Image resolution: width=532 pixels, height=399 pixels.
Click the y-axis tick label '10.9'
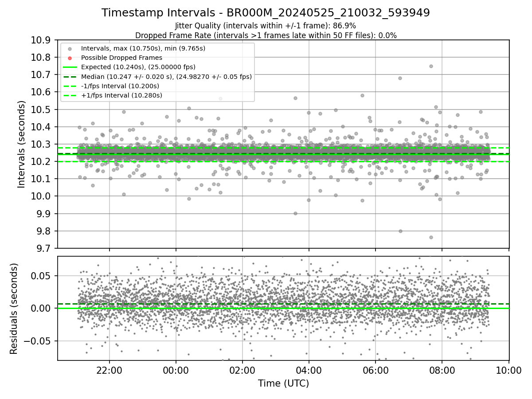pyautogui.click(x=40, y=40)
